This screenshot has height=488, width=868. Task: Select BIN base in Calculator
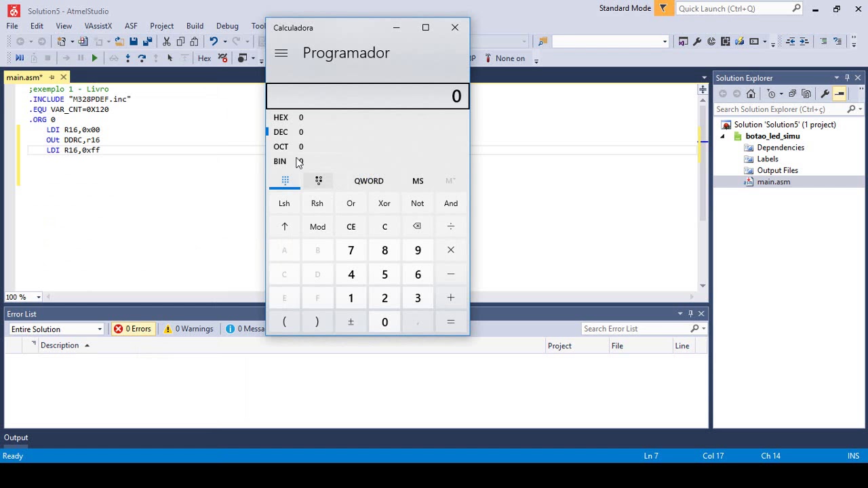[368, 161]
